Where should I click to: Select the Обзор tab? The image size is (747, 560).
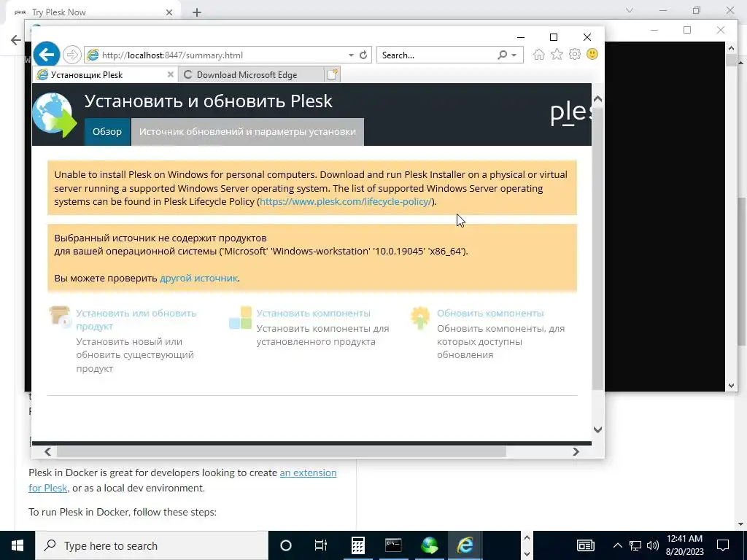pos(107,132)
